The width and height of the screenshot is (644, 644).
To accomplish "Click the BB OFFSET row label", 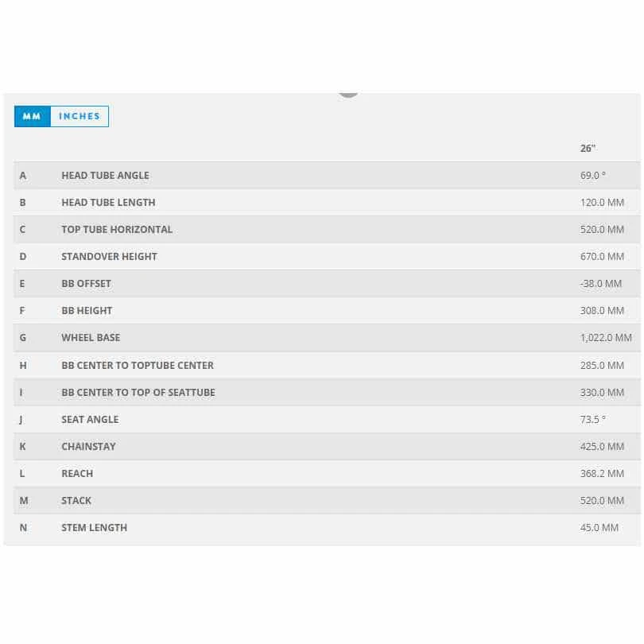I will 86,283.
